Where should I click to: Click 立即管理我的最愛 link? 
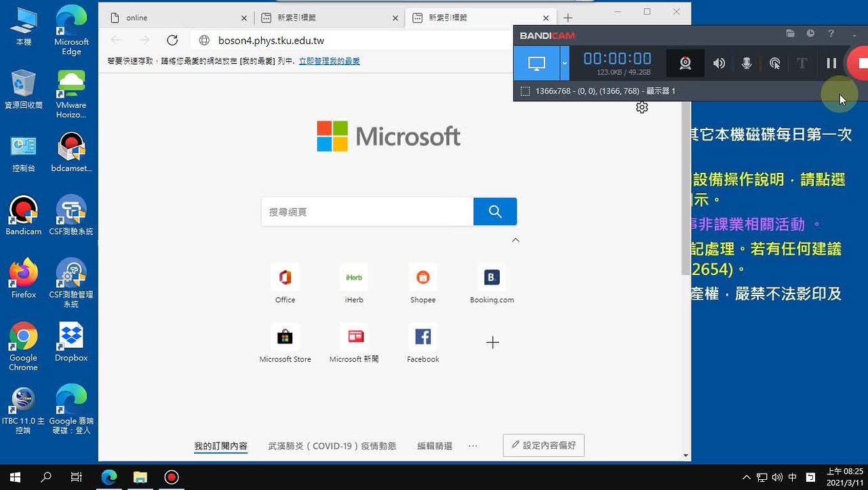[329, 61]
